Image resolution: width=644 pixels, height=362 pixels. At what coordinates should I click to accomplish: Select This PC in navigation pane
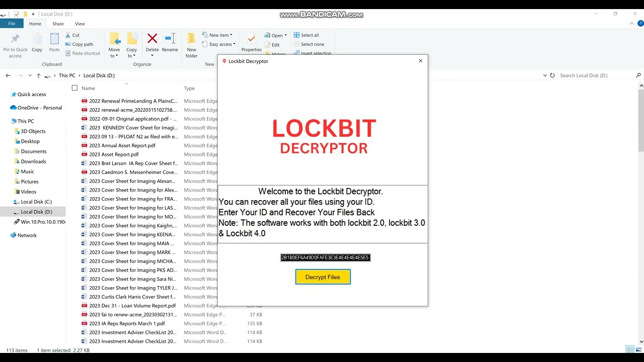(26, 121)
